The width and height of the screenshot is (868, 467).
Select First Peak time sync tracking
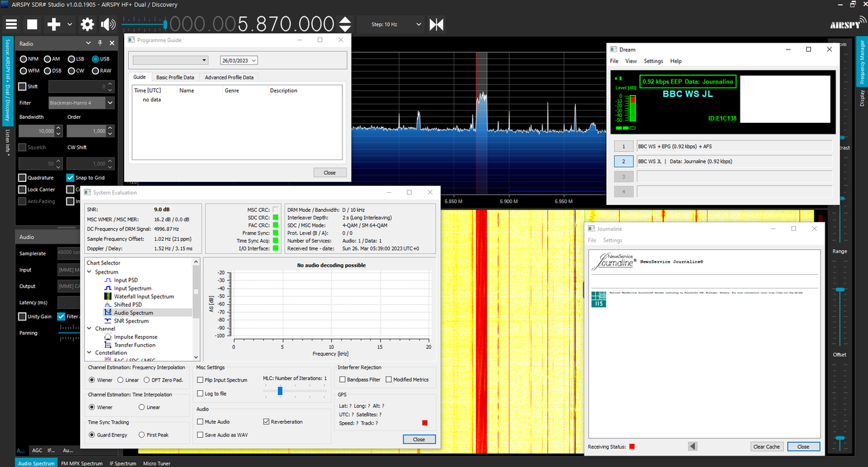(142, 434)
